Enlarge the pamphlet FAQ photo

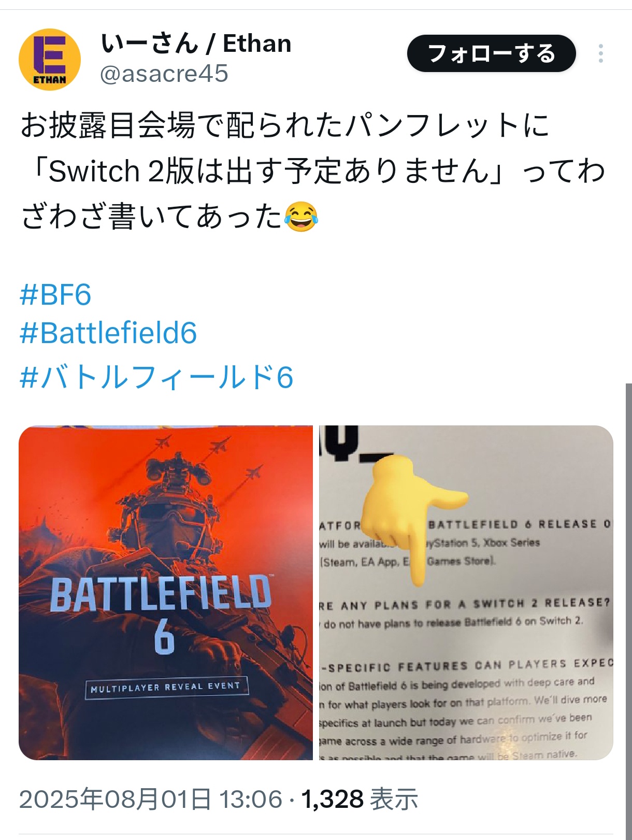(466, 593)
